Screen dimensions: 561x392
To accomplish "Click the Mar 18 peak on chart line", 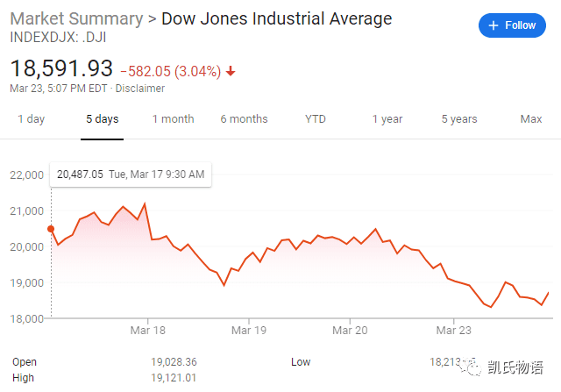I will (145, 204).
